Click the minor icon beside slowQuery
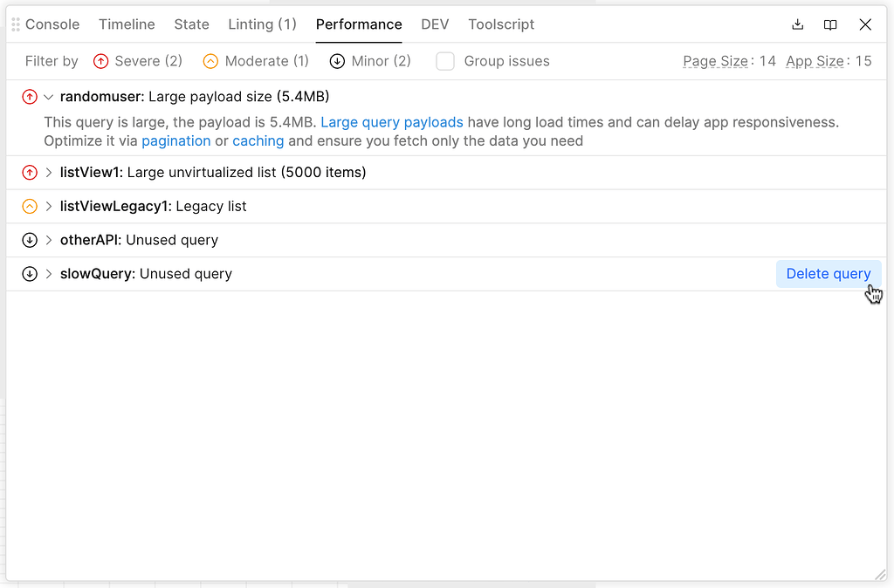Screen dimensions: 894x588 (x=30, y=273)
